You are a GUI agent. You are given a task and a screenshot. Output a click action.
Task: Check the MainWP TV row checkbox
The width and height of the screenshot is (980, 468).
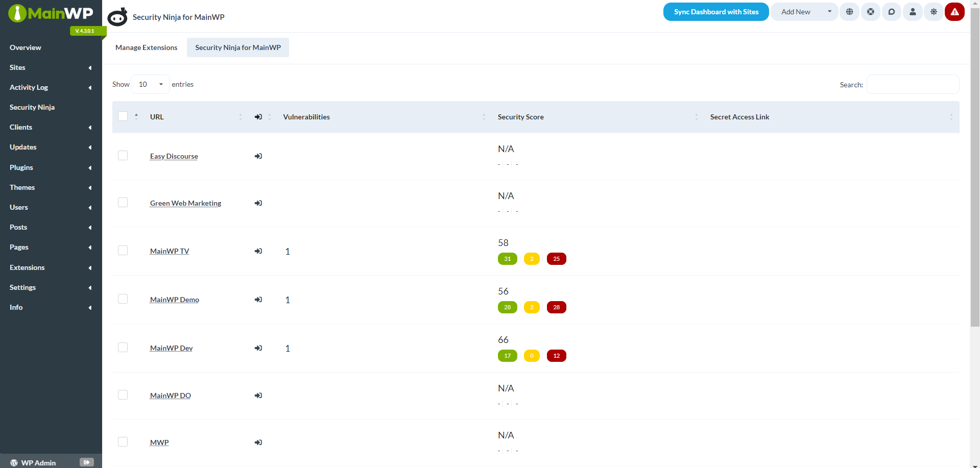coord(123,251)
